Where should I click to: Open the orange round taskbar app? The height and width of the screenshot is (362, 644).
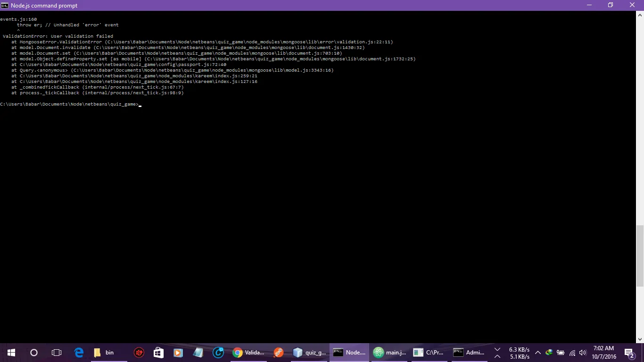279,353
